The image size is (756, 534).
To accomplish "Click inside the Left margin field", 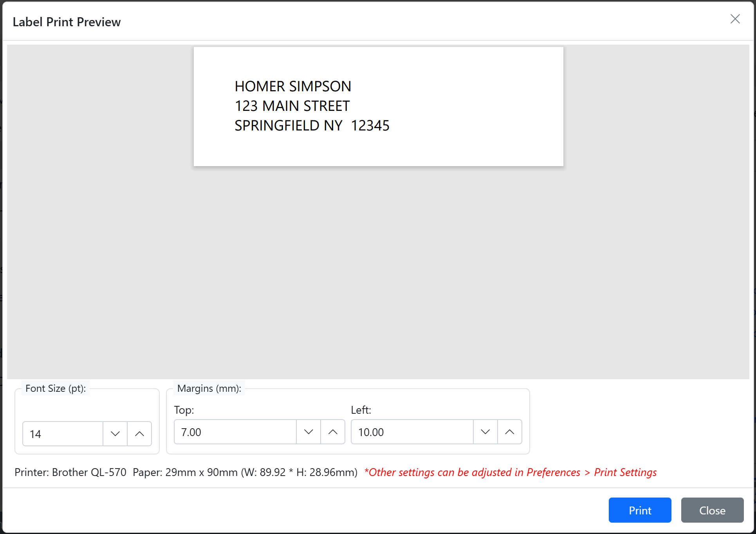I will click(x=411, y=432).
